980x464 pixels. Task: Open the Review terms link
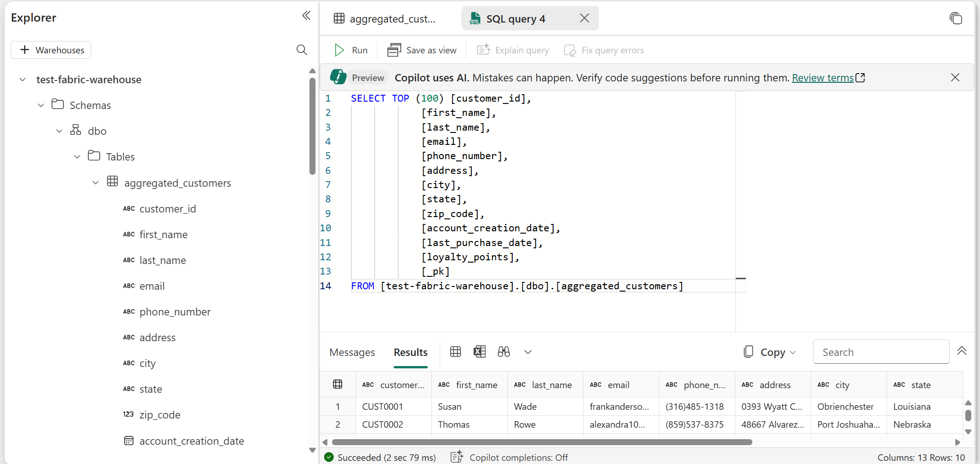tap(823, 78)
